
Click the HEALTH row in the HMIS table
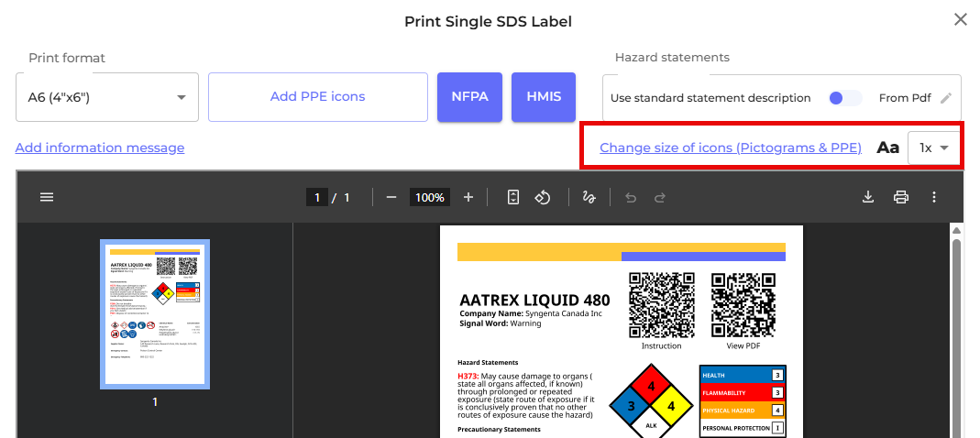pos(743,376)
